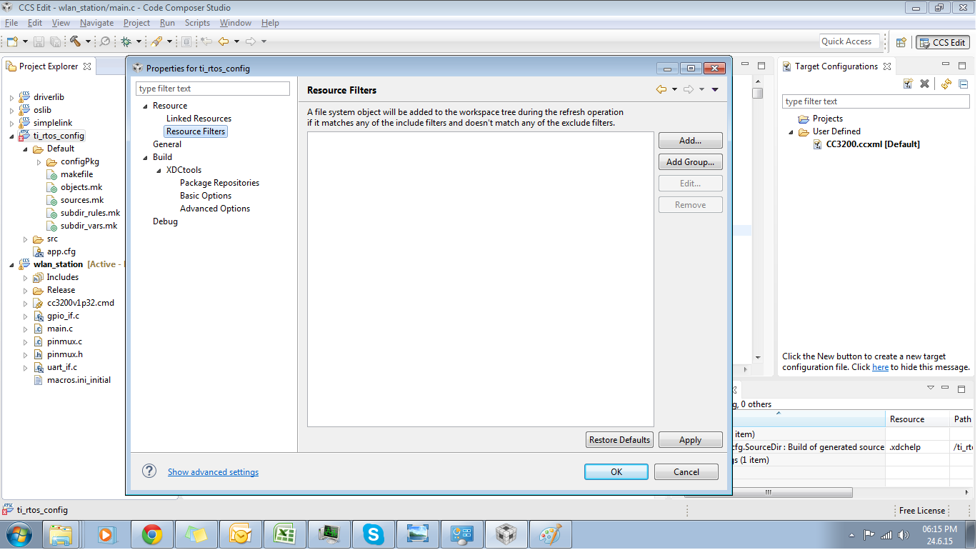Collapse the User Defined folder

tap(791, 132)
